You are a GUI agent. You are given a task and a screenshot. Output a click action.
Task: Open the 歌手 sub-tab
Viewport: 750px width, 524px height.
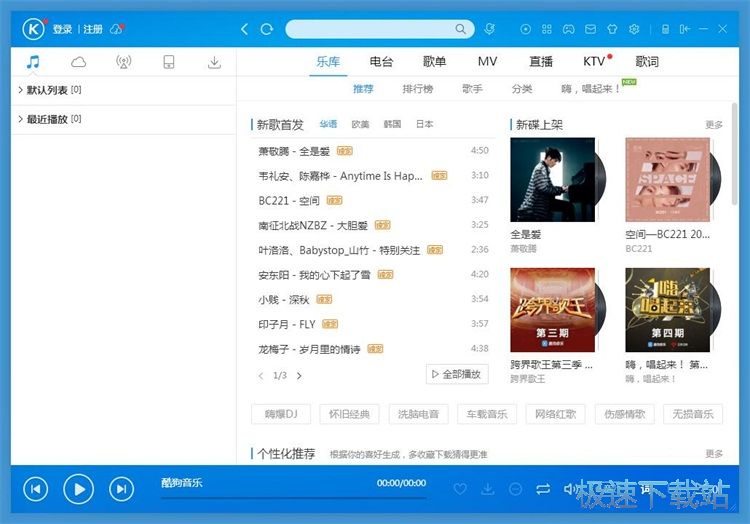472,89
